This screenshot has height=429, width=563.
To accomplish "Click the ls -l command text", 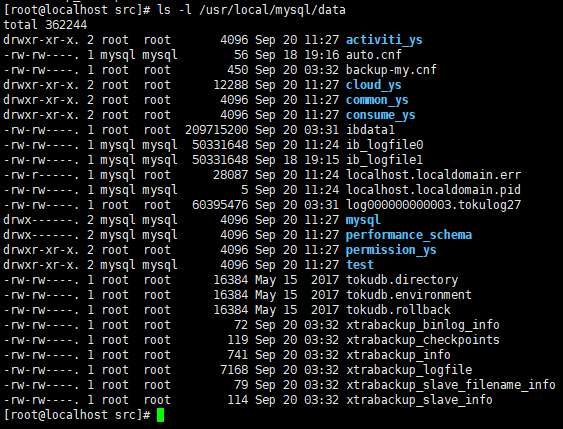I will [x=175, y=10].
